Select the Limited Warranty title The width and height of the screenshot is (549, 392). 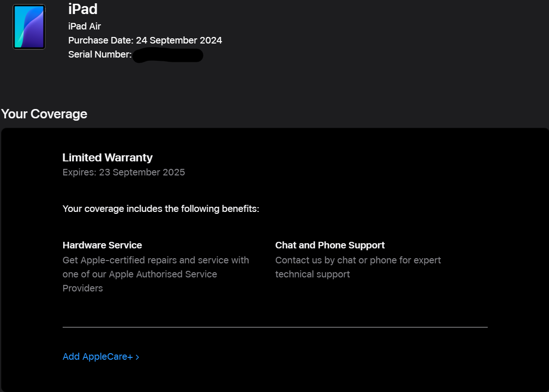coord(108,158)
